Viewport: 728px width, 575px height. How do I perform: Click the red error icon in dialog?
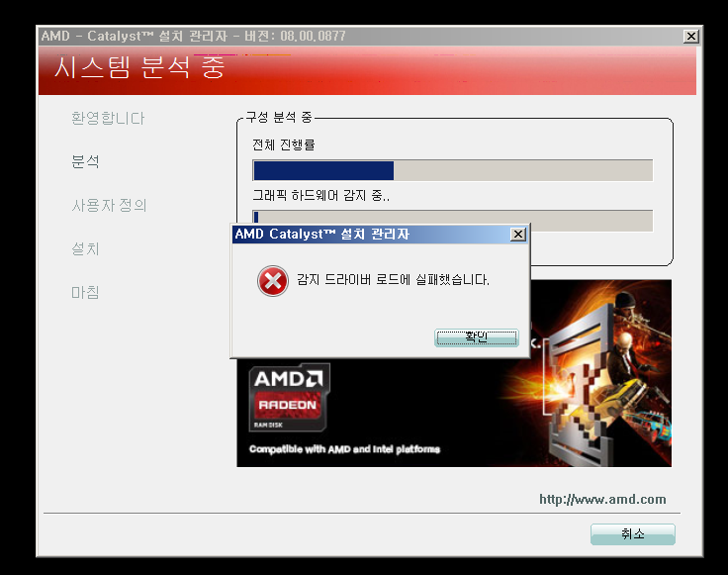coord(273,281)
